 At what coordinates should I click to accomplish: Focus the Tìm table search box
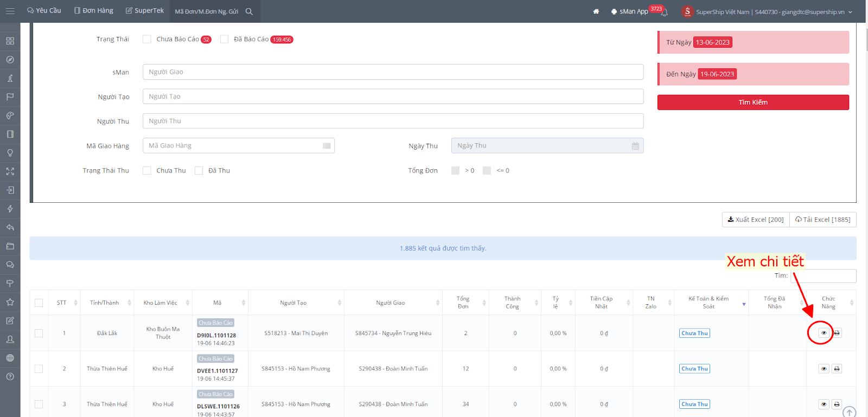[x=823, y=276]
